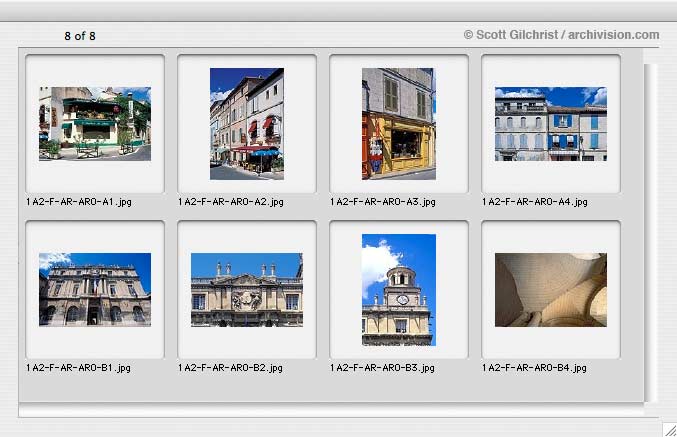Click the window resize grip corner
The width and height of the screenshot is (677, 437).
pyautogui.click(x=670, y=430)
